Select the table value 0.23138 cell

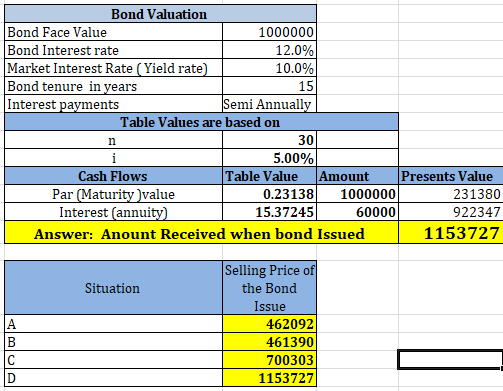pos(269,194)
